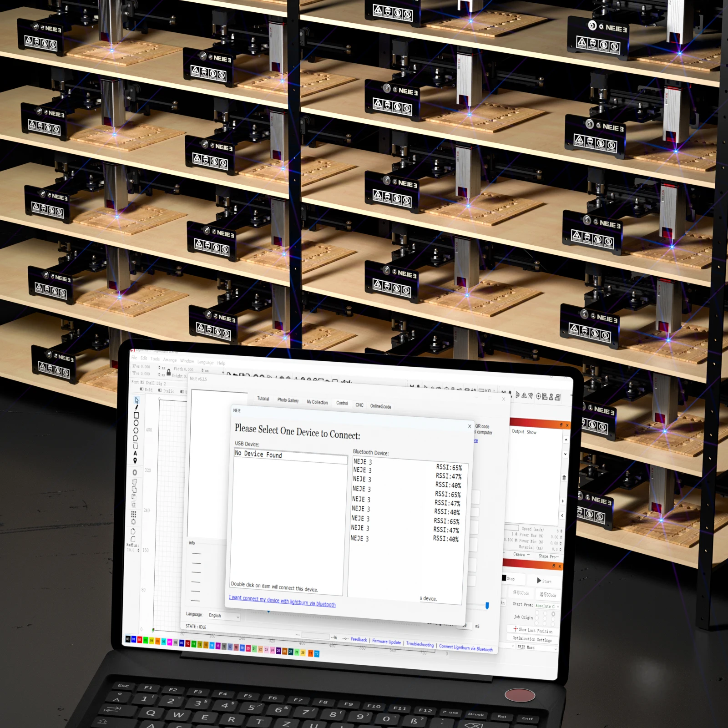Viewport: 728px width, 728px height.
Task: Click the left chevron in the Cuts panel
Action: coord(562,516)
